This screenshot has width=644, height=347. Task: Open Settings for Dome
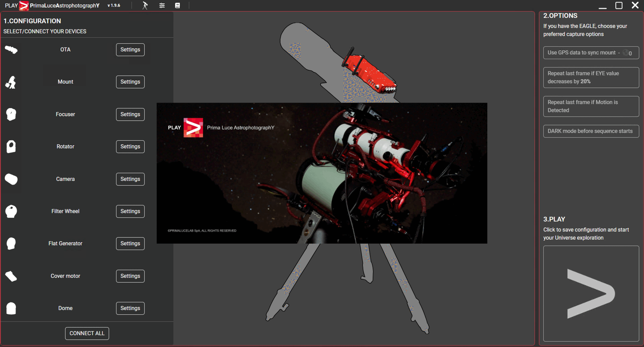(x=130, y=308)
